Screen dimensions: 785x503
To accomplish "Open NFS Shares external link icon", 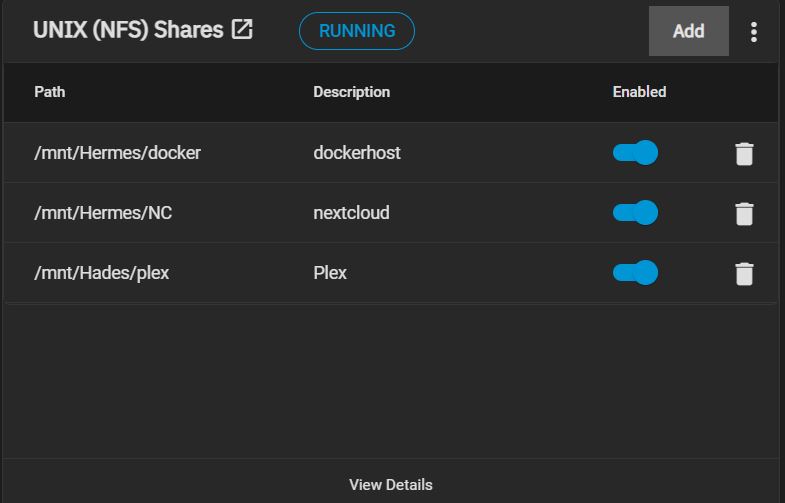I will click(242, 30).
